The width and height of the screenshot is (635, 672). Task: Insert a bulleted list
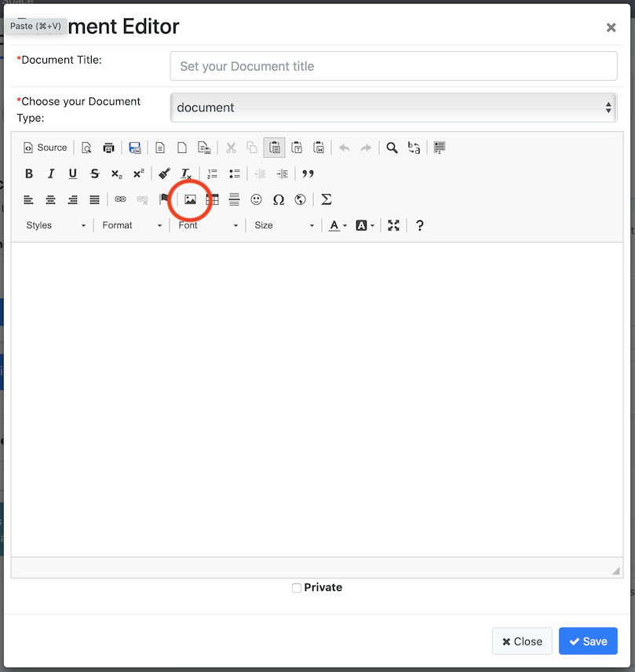(234, 173)
